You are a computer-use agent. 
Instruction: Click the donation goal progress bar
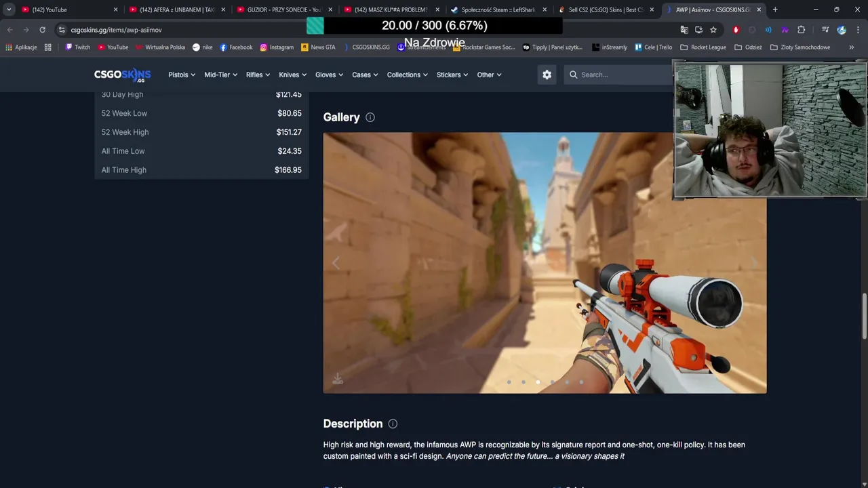(x=434, y=26)
